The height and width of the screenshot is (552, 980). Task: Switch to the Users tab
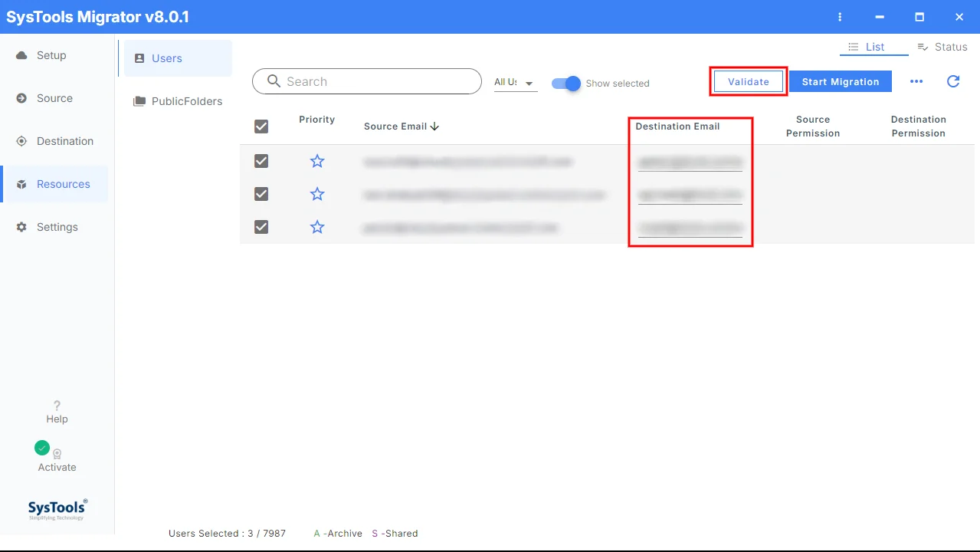(x=178, y=58)
